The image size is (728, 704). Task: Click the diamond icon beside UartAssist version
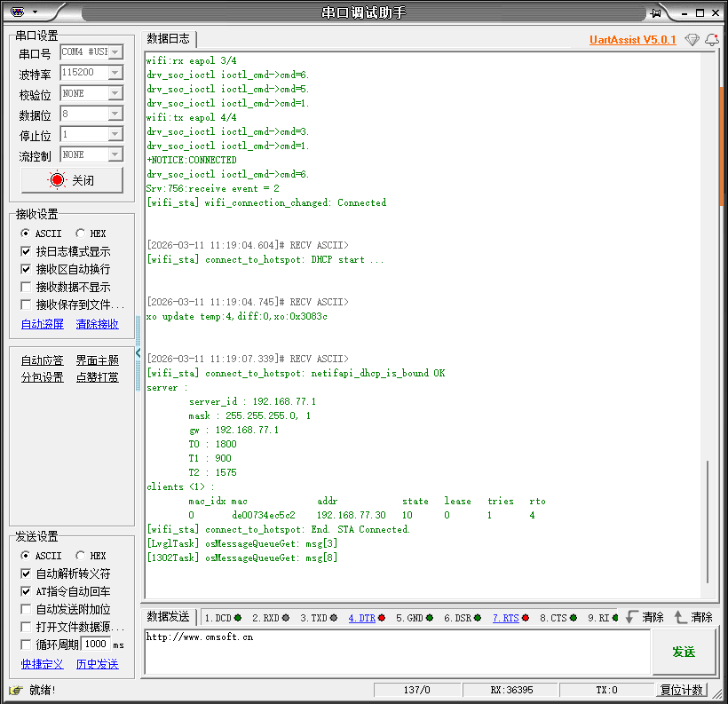(692, 40)
